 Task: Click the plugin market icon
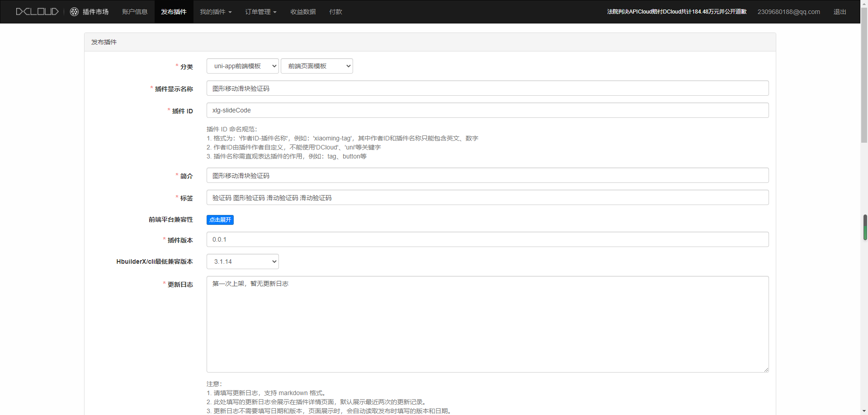tap(75, 12)
